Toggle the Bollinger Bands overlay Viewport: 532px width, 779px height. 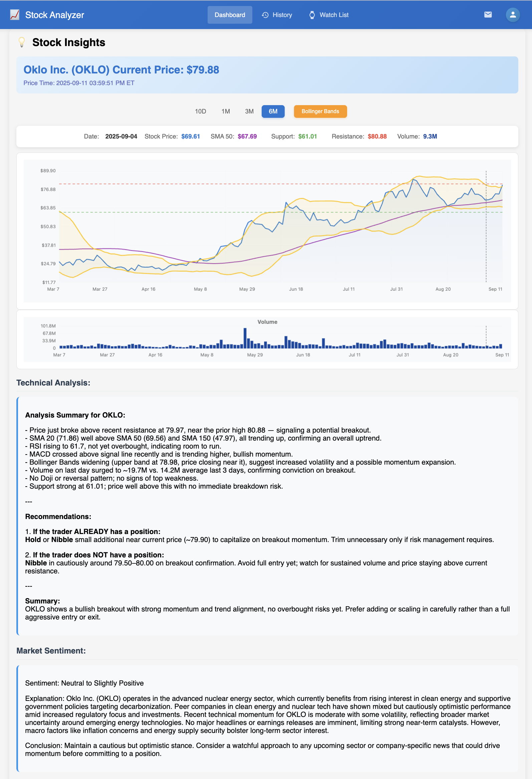click(320, 111)
